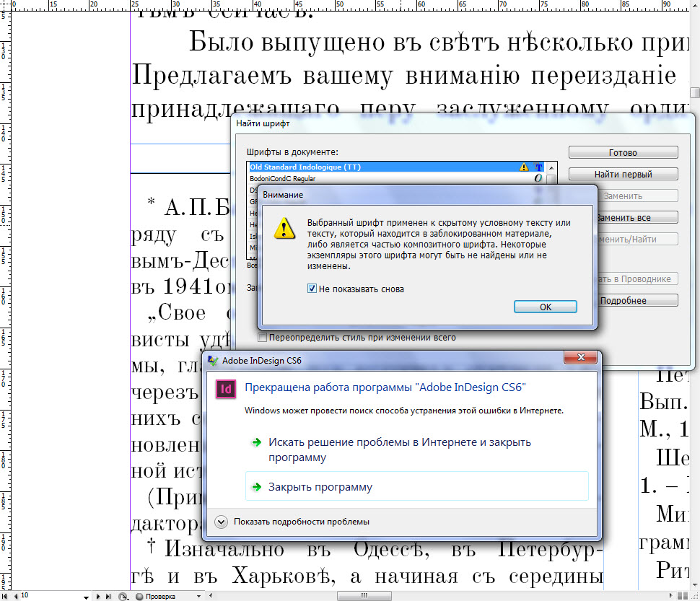Open the Проверка preflight menu arrow

coord(199,597)
